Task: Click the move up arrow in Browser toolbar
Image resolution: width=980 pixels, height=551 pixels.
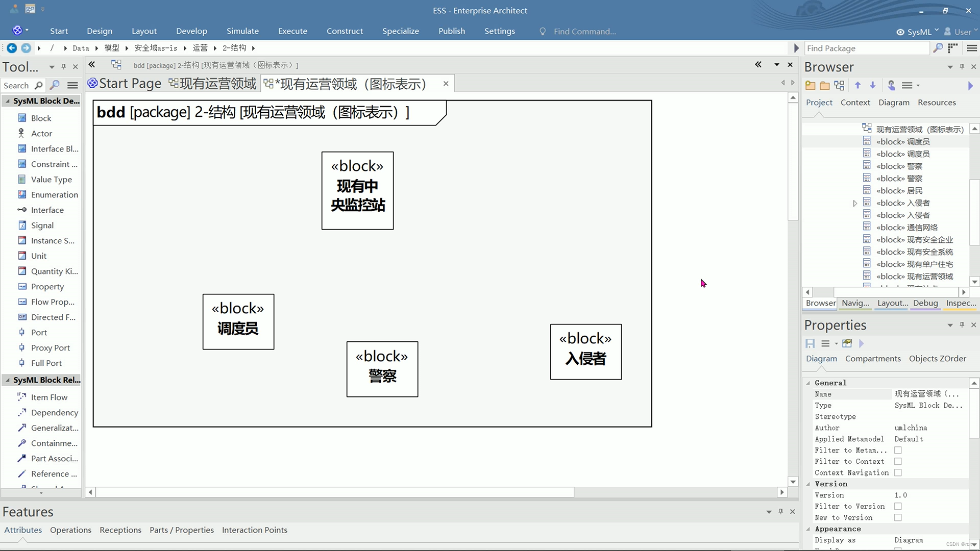Action: pos(857,86)
